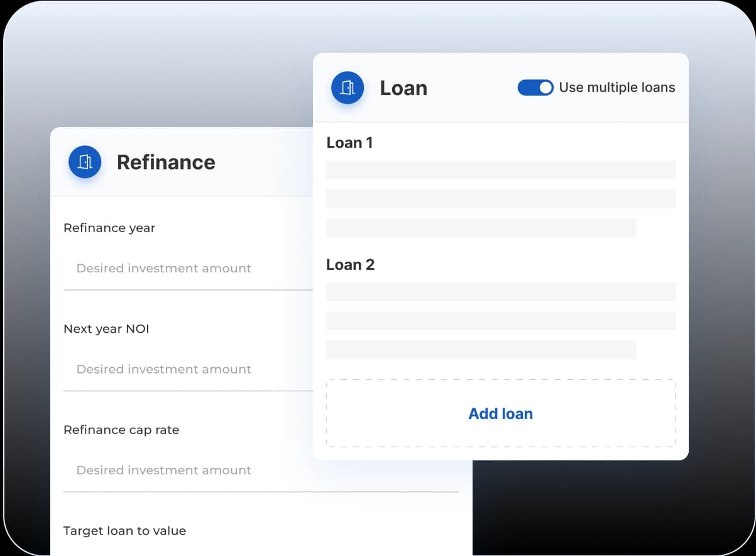Click the Refinance year field label
Image resolution: width=756 pixels, height=556 pixels.
click(109, 228)
